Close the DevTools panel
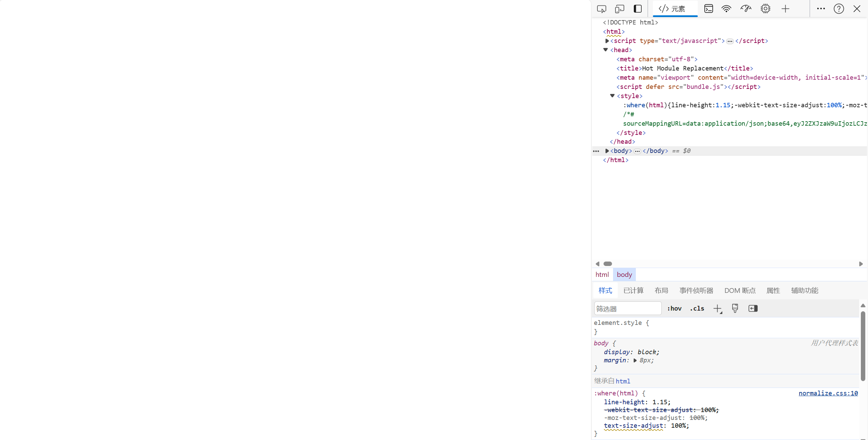 [x=857, y=9]
